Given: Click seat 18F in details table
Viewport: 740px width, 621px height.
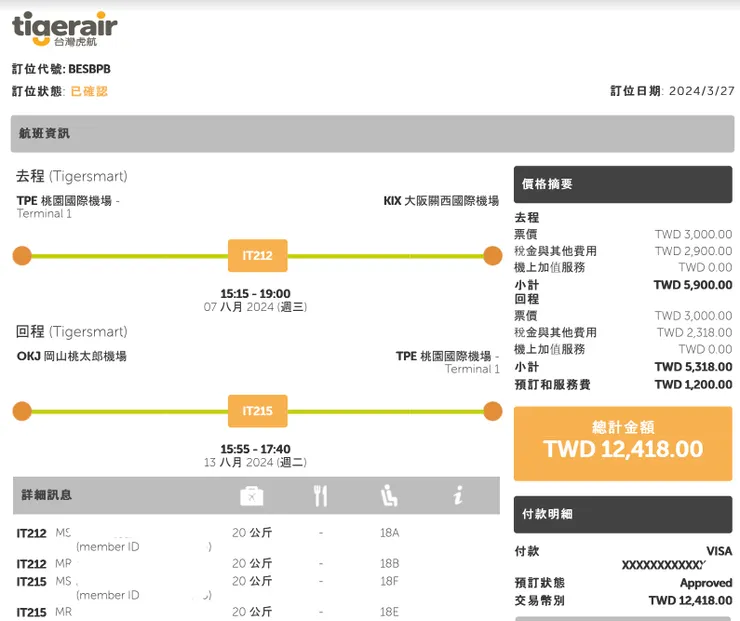Looking at the screenshot, I should [x=390, y=581].
